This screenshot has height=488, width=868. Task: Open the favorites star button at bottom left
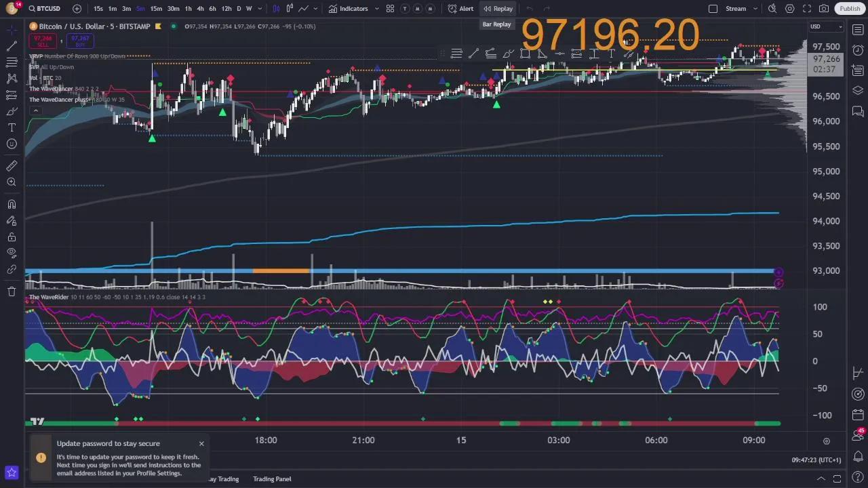[12, 472]
